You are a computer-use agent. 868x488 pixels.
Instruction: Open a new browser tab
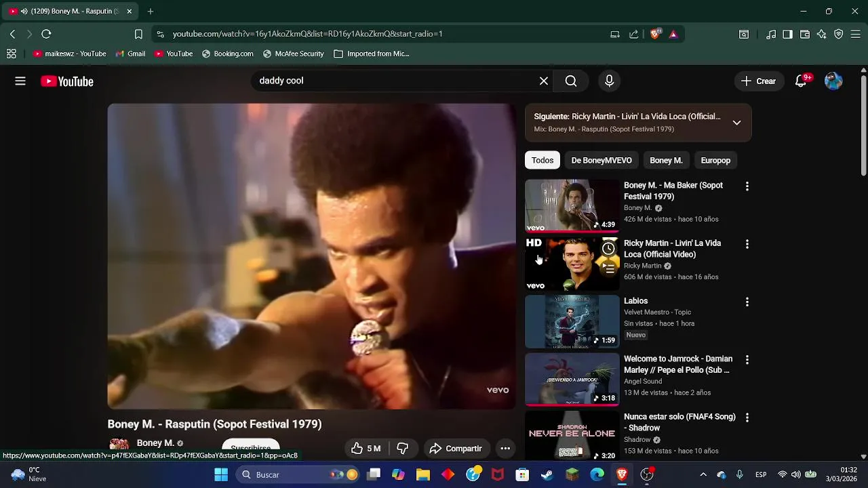click(x=151, y=11)
